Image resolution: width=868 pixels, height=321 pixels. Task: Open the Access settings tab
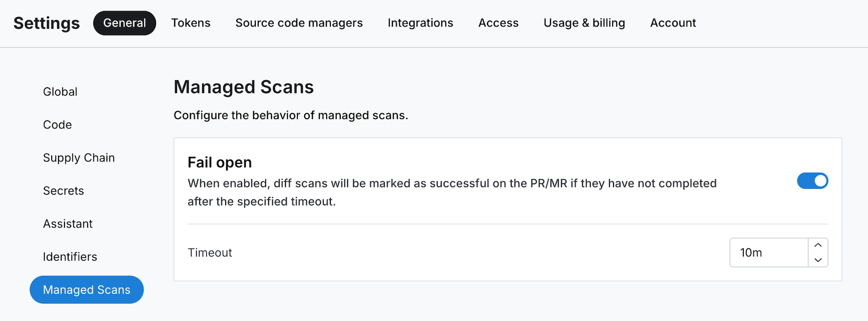click(x=498, y=22)
